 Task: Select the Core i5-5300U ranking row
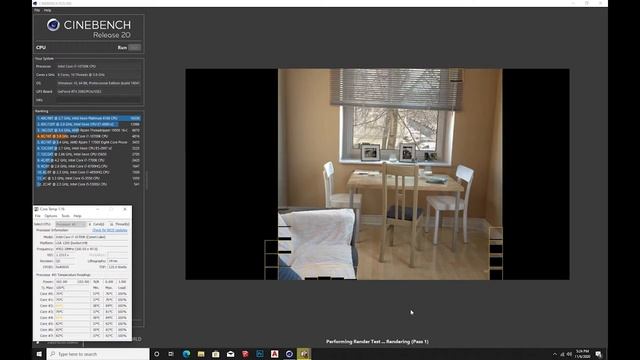tap(88, 184)
